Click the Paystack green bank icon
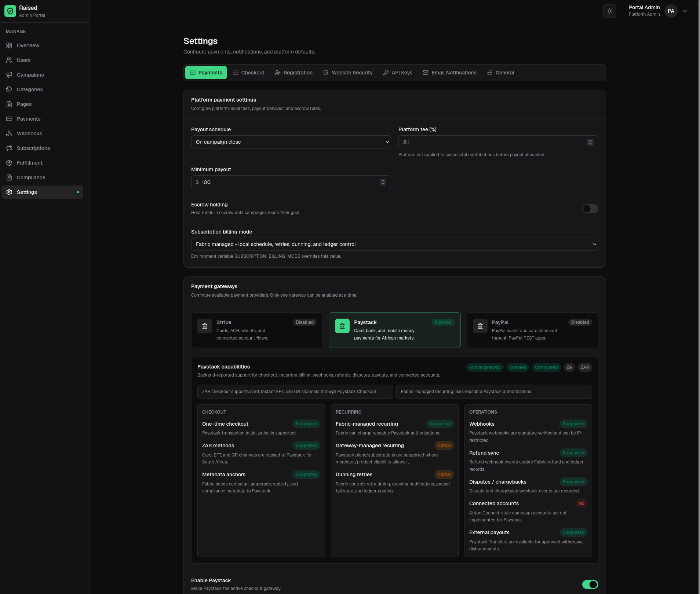Image resolution: width=700 pixels, height=594 pixels. pyautogui.click(x=342, y=326)
